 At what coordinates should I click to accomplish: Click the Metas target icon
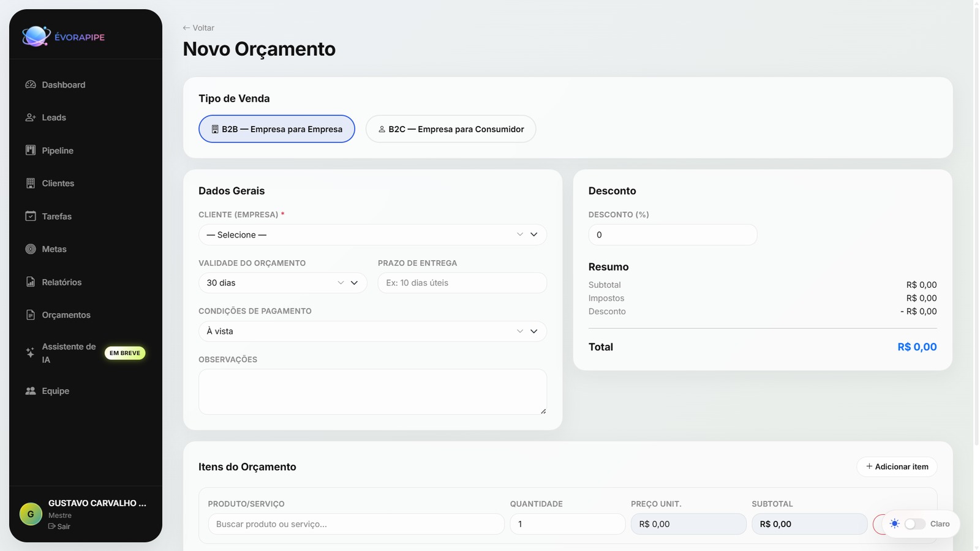31,249
